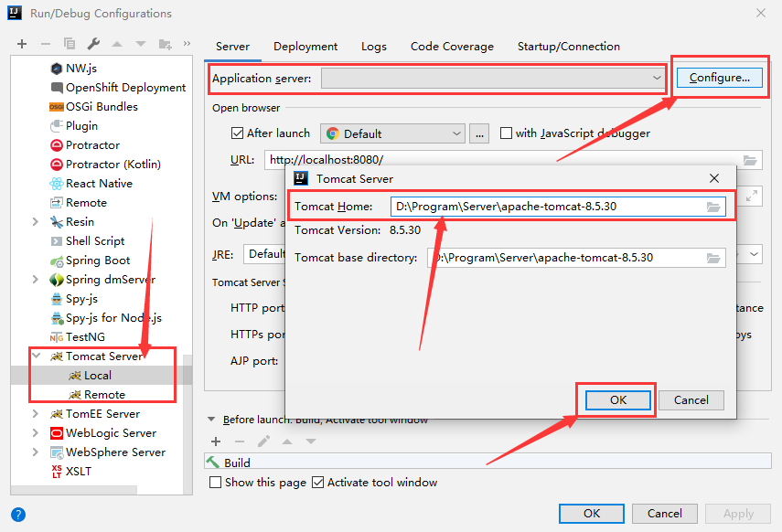
Task: Browse for Tomcat base directory folder icon
Action: click(713, 258)
